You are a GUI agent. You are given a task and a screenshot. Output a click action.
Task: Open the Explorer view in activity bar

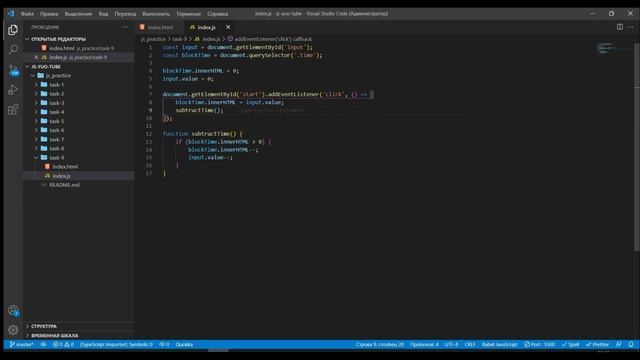pos(13,30)
